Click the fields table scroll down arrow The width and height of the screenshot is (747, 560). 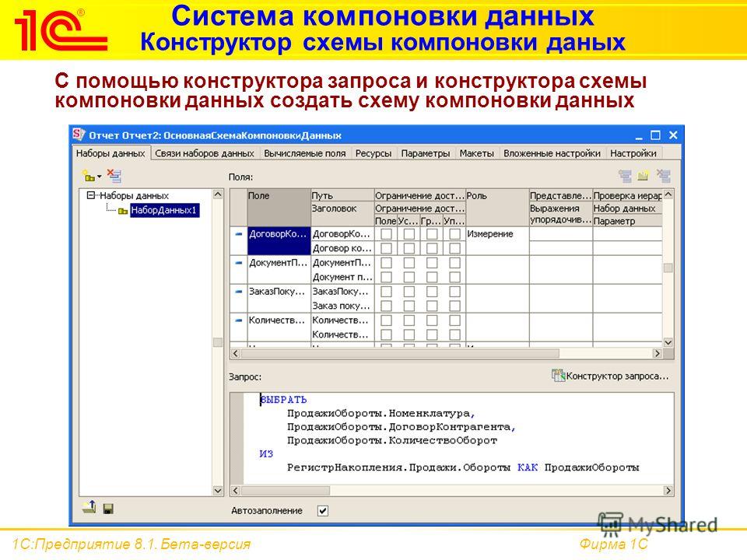click(668, 342)
